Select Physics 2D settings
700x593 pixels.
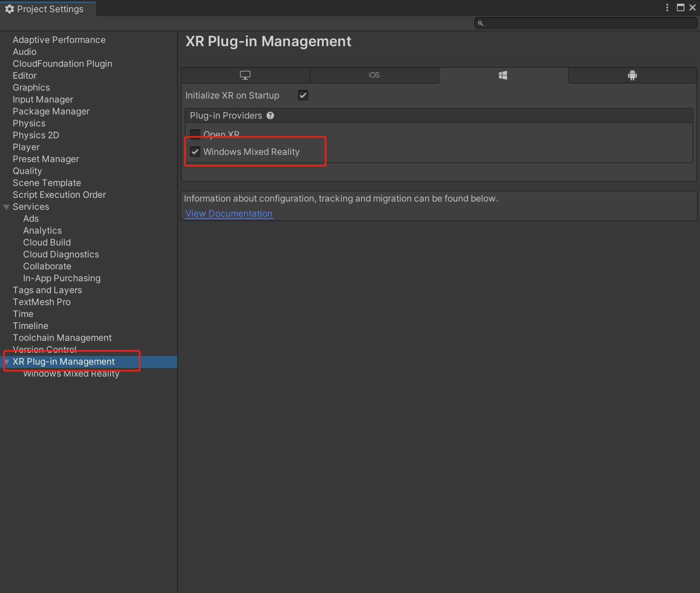point(36,135)
